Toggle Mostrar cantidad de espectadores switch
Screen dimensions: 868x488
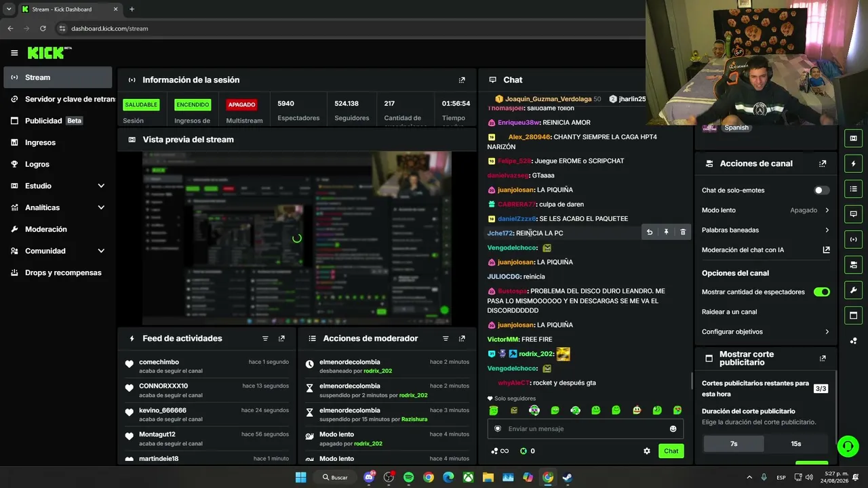pos(821,292)
